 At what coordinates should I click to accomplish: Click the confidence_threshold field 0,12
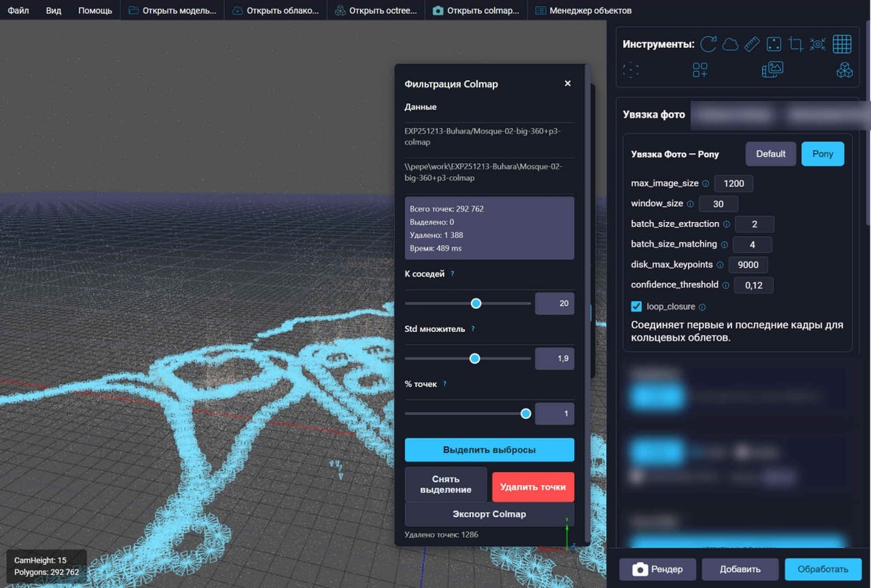point(754,285)
